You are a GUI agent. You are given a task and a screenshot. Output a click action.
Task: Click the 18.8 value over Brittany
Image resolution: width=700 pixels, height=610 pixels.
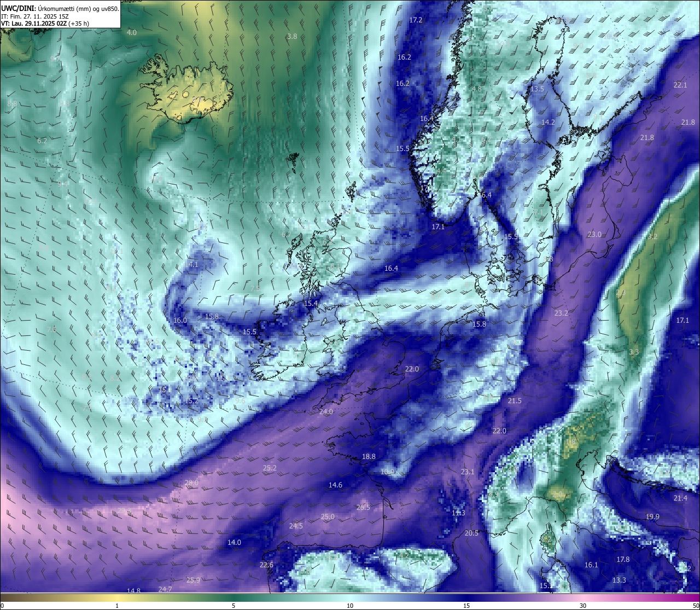pos(369,457)
